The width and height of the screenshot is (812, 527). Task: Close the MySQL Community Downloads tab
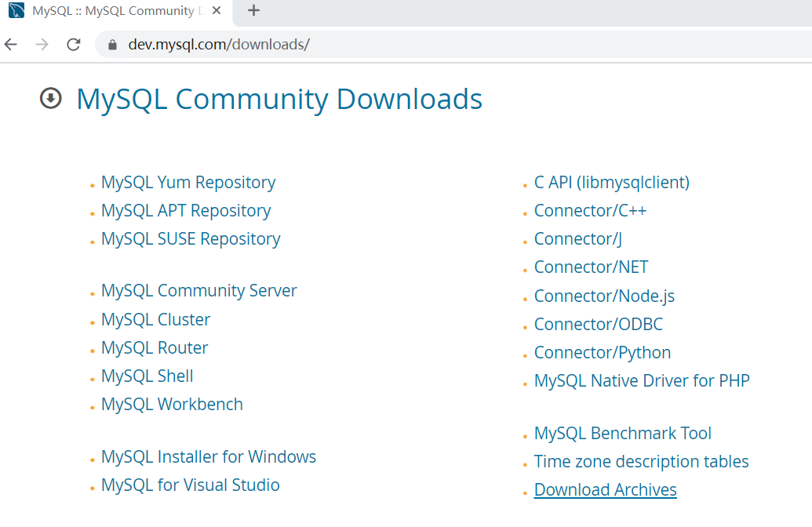217,11
